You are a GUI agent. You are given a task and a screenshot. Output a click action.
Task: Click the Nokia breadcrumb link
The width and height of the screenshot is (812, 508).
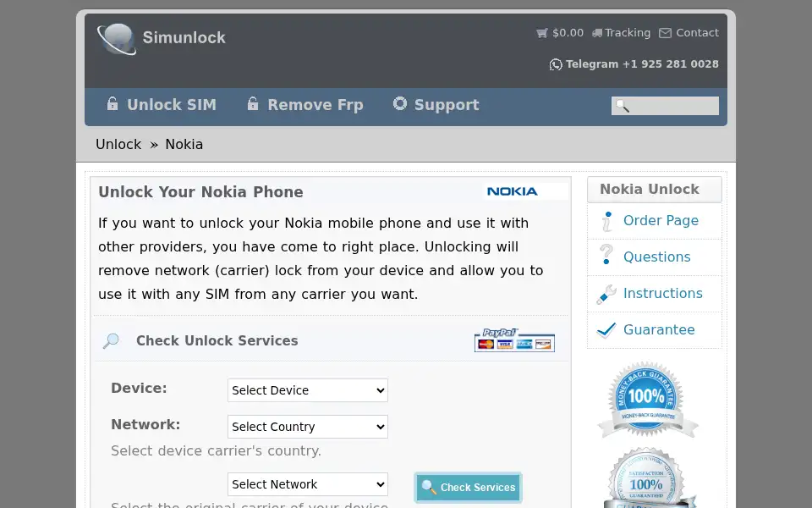click(184, 144)
